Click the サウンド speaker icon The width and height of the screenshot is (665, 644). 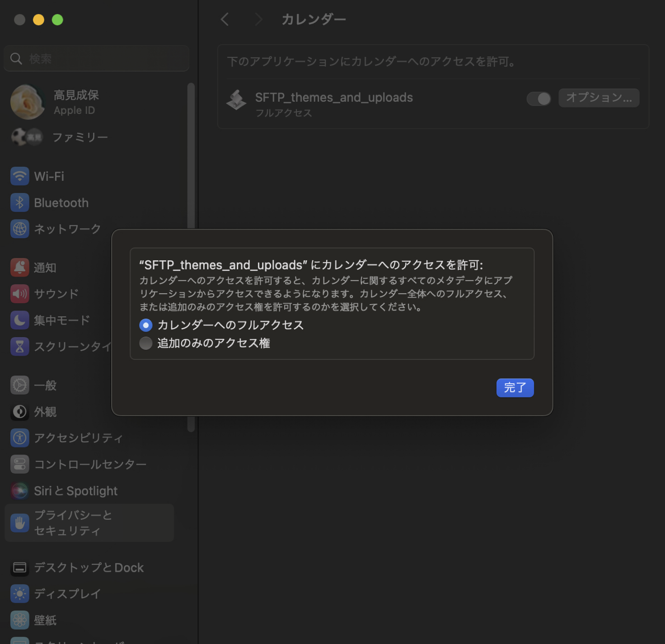pyautogui.click(x=19, y=294)
